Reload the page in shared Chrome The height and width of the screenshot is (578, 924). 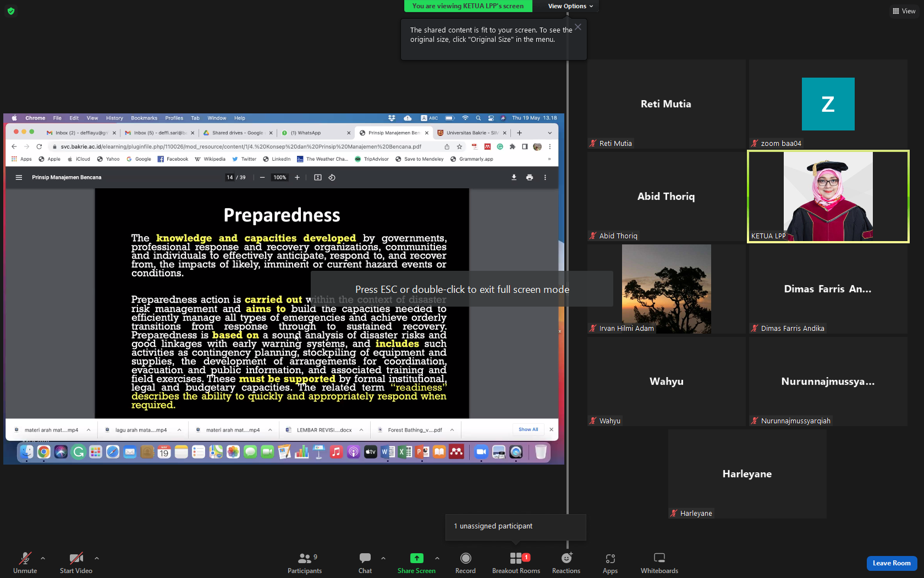39,146
